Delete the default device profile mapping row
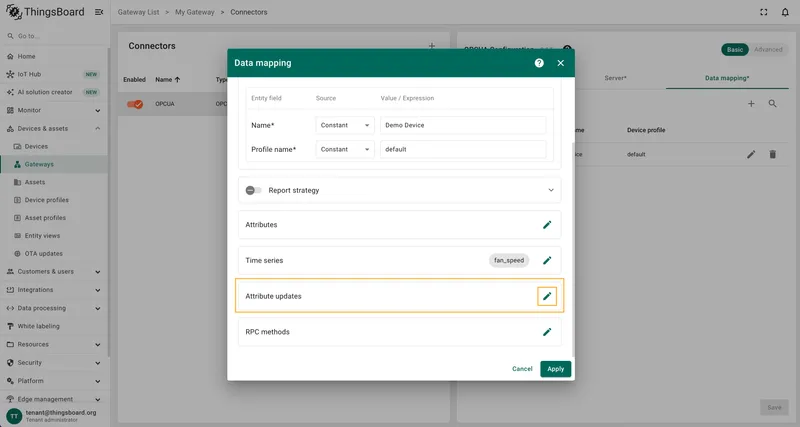Image resolution: width=800 pixels, height=427 pixels. [x=772, y=154]
